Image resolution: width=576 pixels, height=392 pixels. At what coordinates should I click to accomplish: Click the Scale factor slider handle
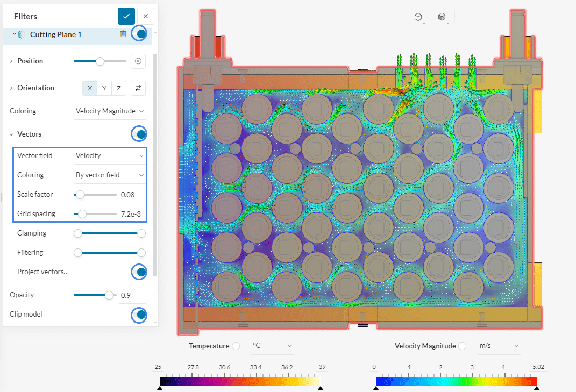[x=80, y=195]
